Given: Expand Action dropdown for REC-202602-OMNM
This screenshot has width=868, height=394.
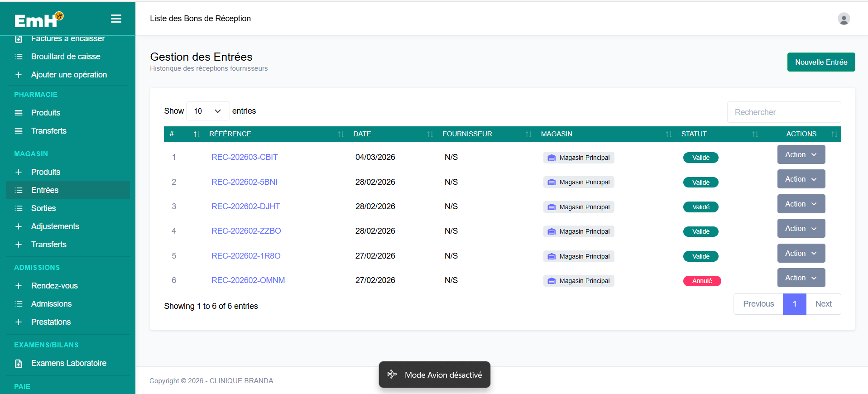Looking at the screenshot, I should tap(801, 278).
